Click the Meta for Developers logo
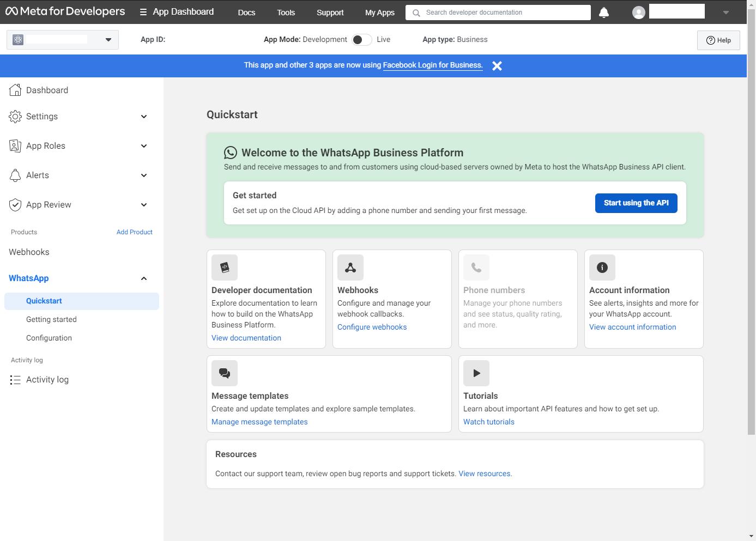 pyautogui.click(x=65, y=11)
